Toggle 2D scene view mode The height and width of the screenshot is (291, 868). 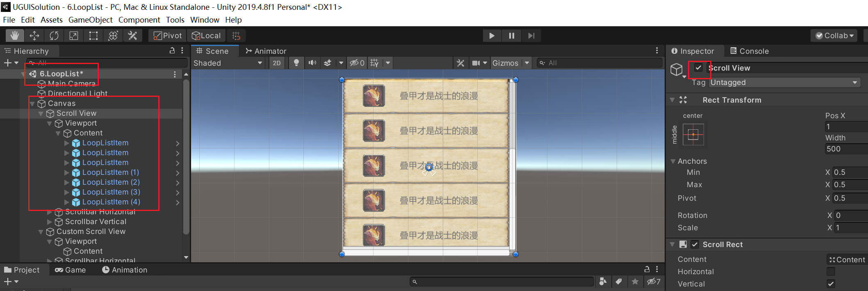[277, 63]
